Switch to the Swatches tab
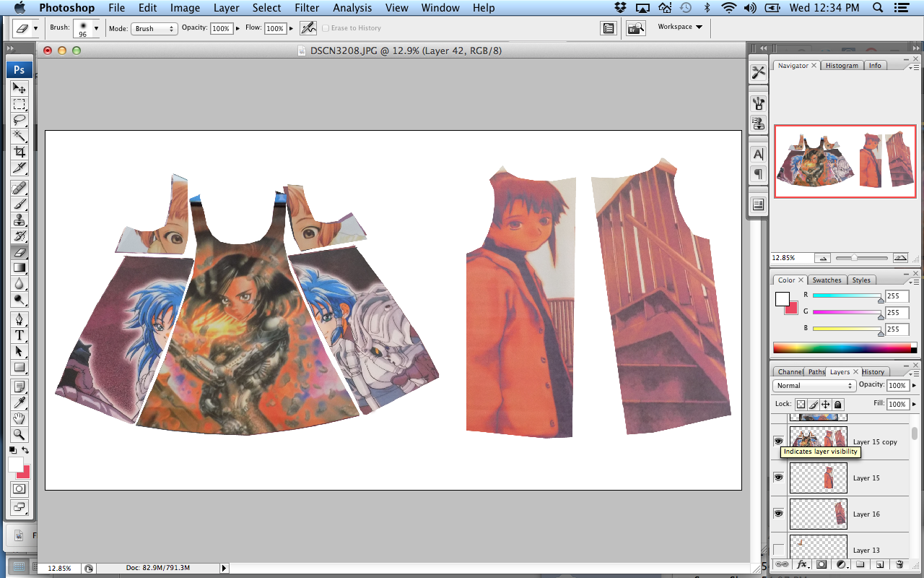The height and width of the screenshot is (578, 924). pos(827,280)
